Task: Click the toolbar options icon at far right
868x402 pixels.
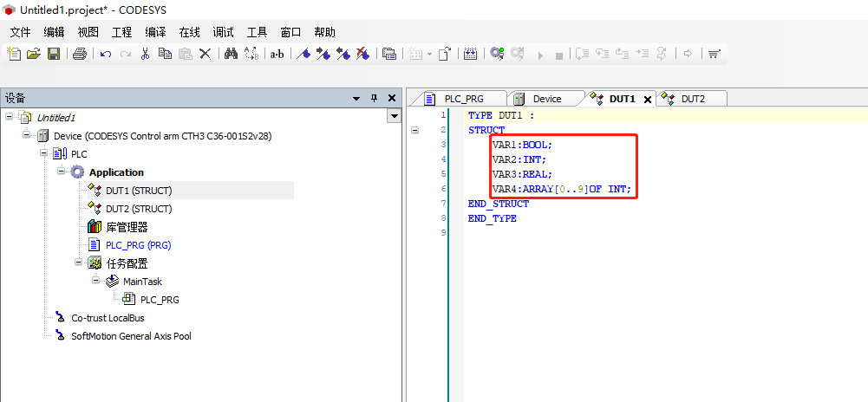Action: click(x=715, y=55)
